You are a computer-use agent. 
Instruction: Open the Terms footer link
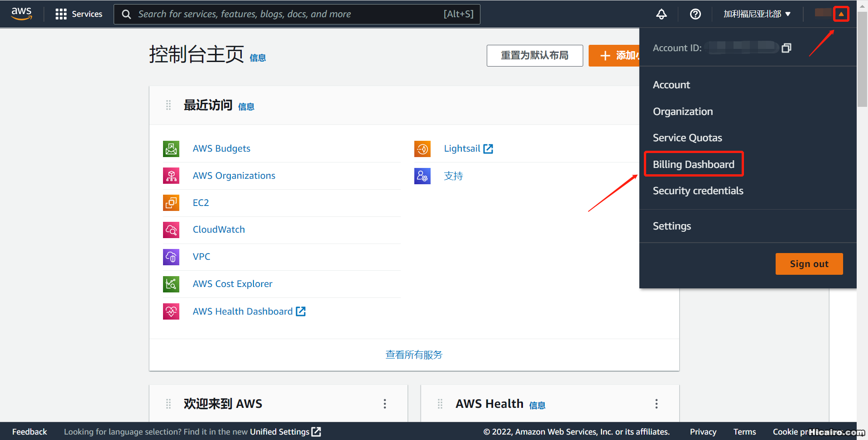click(744, 432)
